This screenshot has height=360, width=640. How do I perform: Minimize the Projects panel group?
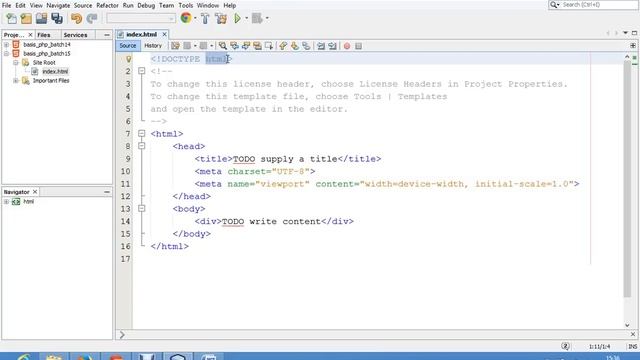pyautogui.click(x=107, y=35)
